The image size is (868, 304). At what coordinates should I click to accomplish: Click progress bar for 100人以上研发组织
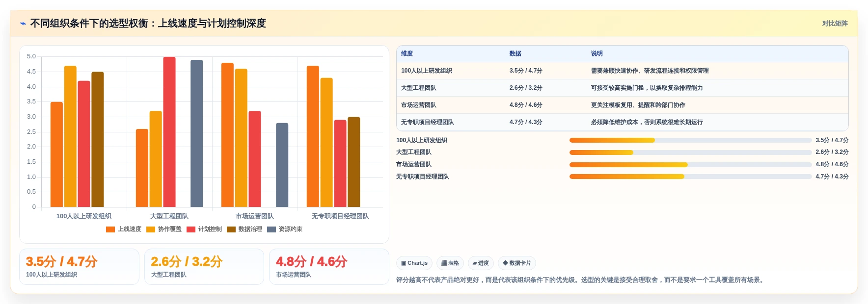tap(690, 140)
